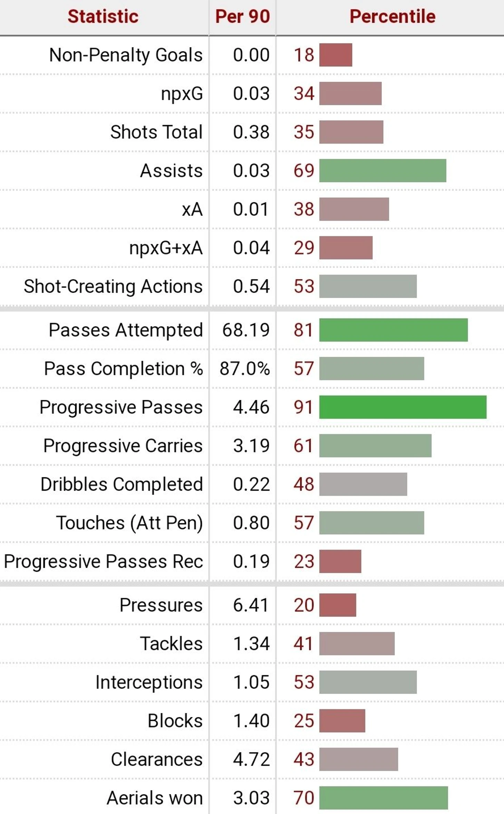Screen dimensions: 504x814
Task: Select the Aerials won percentile bar
Action: click(x=384, y=798)
